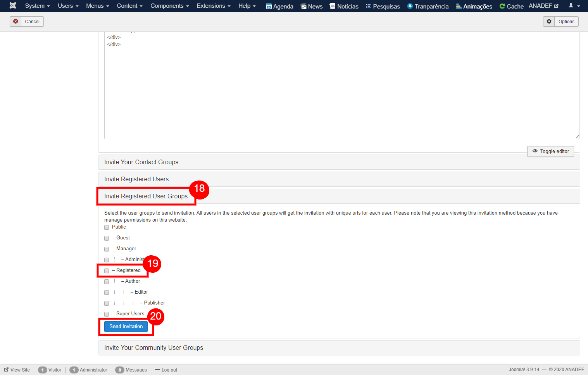Click the Joomla logo icon

click(x=13, y=6)
